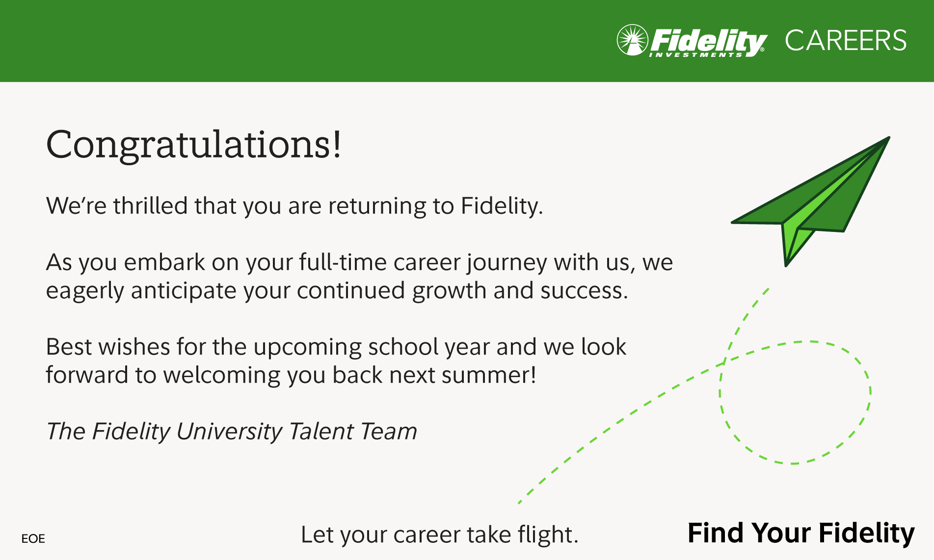This screenshot has height=560, width=934.
Task: Click the dashed circular loop of the flight trail
Action: pyautogui.click(x=795, y=402)
